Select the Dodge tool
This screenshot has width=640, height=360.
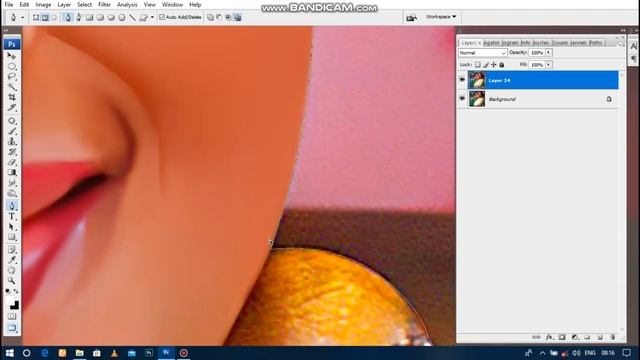[x=12, y=193]
